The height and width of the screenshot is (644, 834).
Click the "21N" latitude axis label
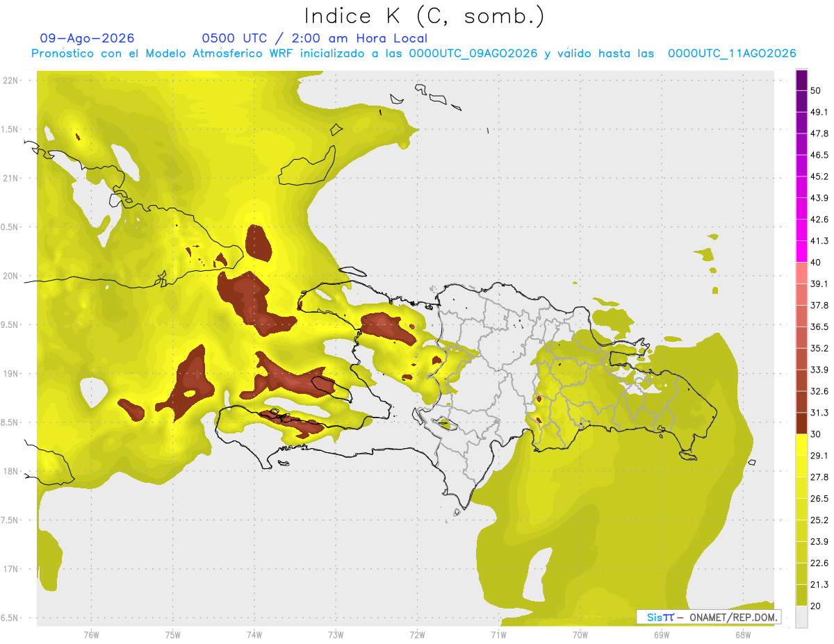(x=10, y=178)
